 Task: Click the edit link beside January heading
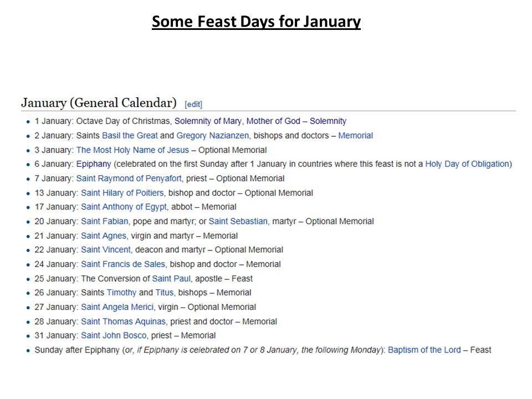(193, 104)
